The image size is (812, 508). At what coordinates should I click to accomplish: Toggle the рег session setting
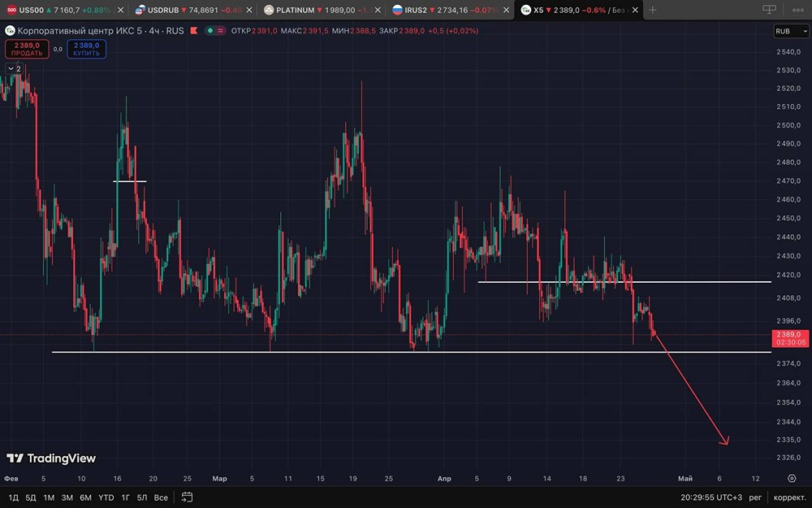(755, 497)
